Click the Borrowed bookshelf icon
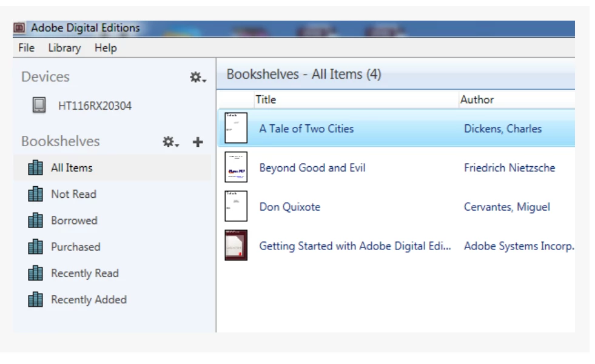Image resolution: width=595 pixels, height=364 pixels. click(x=35, y=220)
